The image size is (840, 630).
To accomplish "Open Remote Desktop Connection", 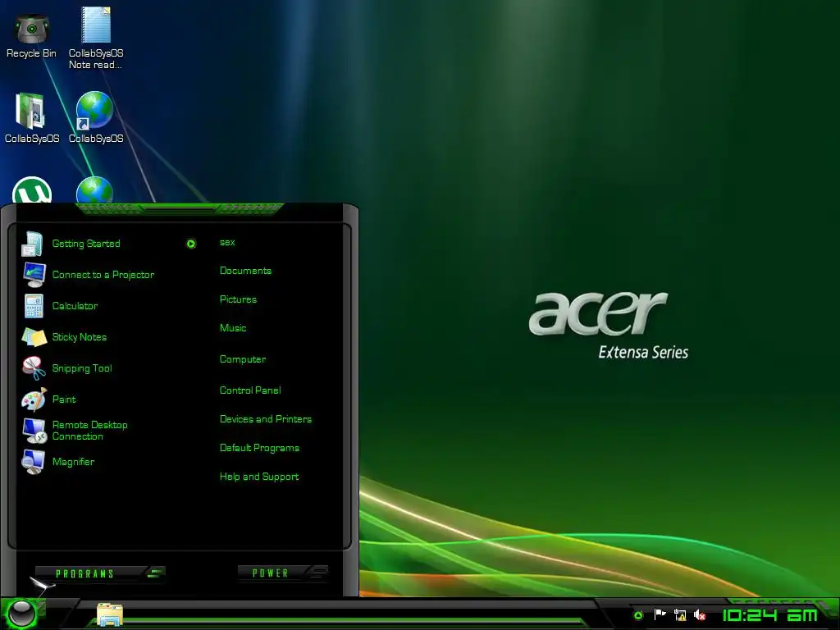I will 90,431.
